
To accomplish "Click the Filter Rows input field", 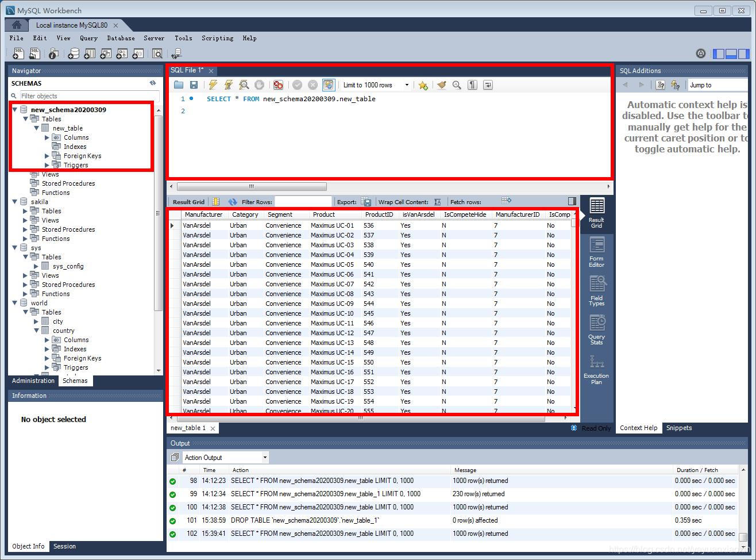I will coord(303,202).
